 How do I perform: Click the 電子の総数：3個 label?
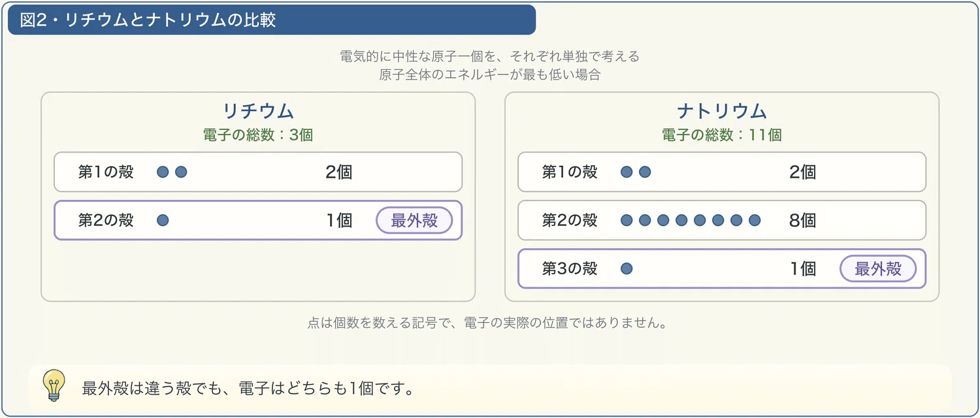coord(258,135)
